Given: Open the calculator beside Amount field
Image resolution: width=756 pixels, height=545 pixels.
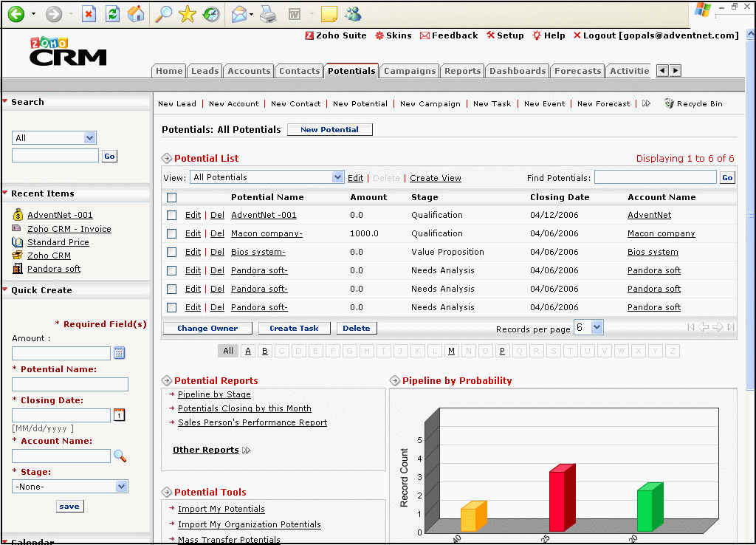Looking at the screenshot, I should tap(120, 353).
